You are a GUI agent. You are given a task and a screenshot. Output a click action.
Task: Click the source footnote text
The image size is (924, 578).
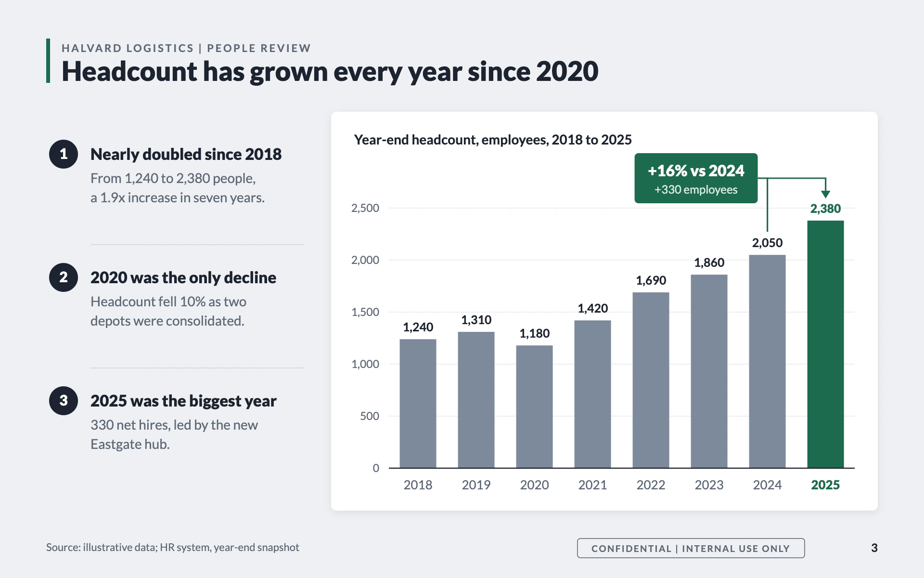tap(172, 547)
